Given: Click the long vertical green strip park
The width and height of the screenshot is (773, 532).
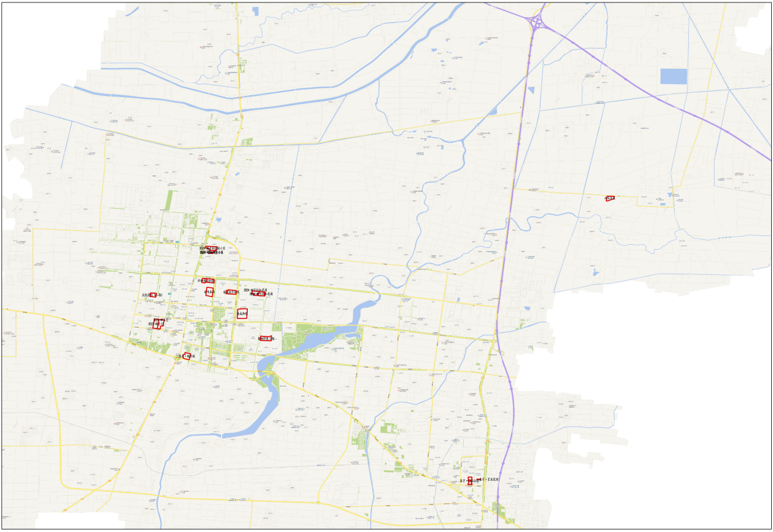Looking at the screenshot, I should point(170,200).
